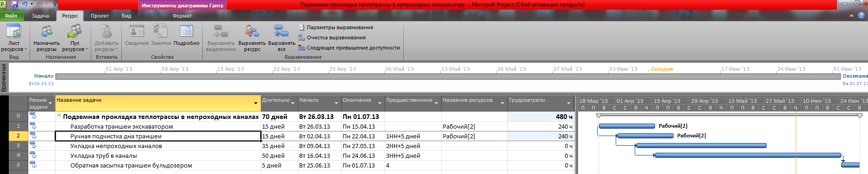The width and height of the screenshot is (868, 174).
Task: Select task Укладка труб в каналы
Action: [104, 155]
